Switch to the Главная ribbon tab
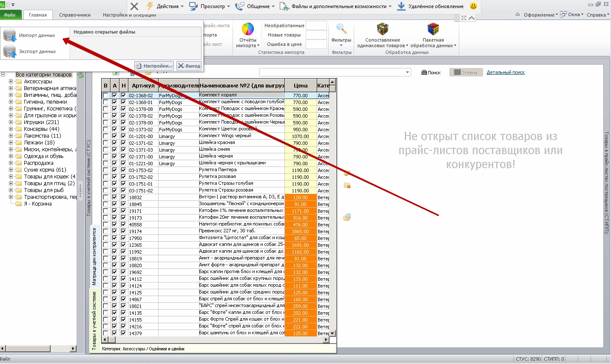 (38, 15)
